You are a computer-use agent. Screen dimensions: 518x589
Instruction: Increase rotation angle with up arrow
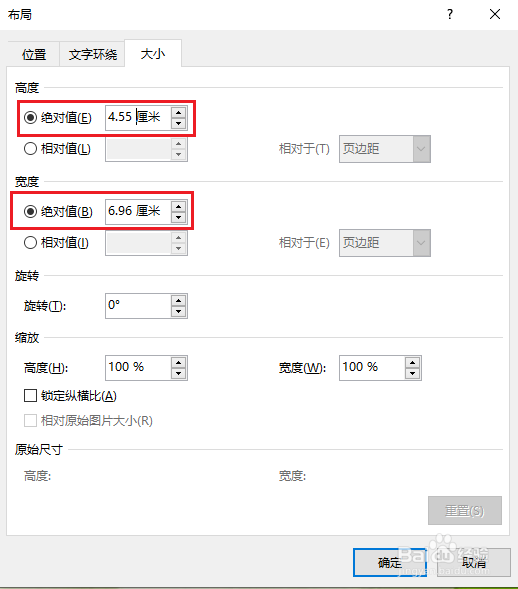coord(178,301)
